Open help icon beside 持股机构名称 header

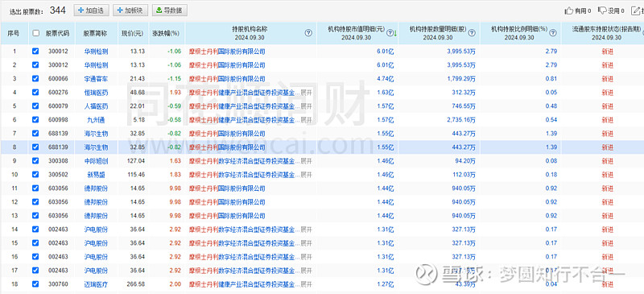click(x=308, y=33)
